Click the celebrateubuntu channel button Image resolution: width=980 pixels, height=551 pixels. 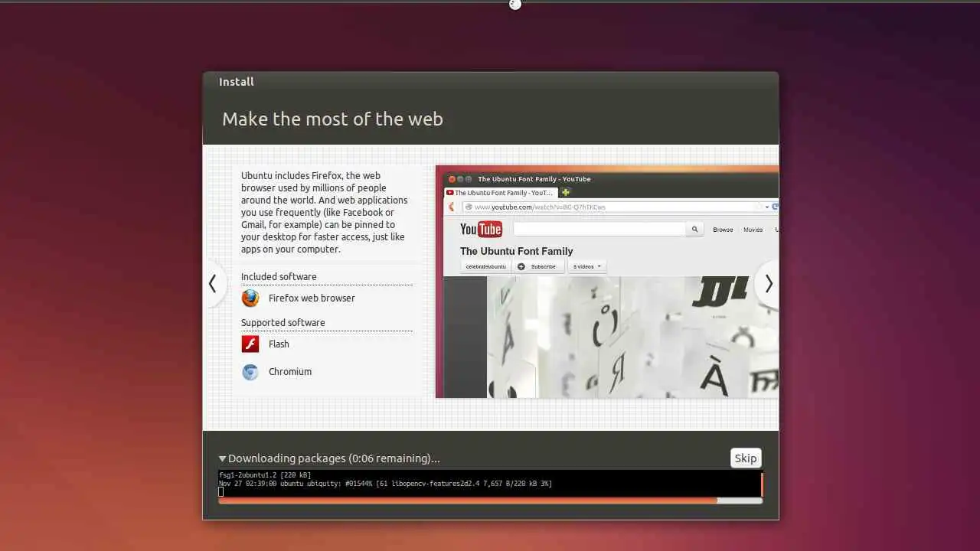(486, 266)
